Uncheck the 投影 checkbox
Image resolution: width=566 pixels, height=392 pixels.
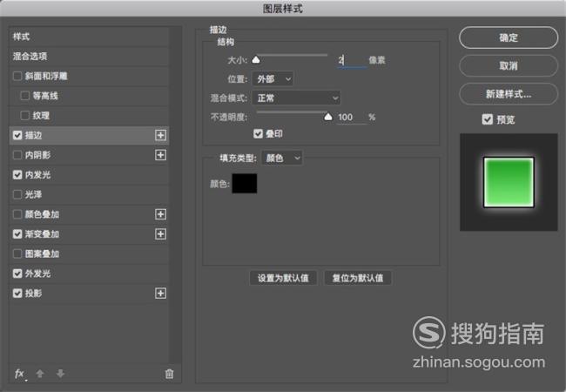pos(17,294)
